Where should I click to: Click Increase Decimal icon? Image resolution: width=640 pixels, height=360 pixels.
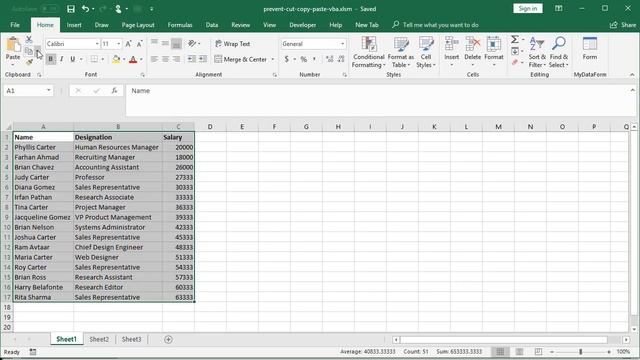point(329,60)
